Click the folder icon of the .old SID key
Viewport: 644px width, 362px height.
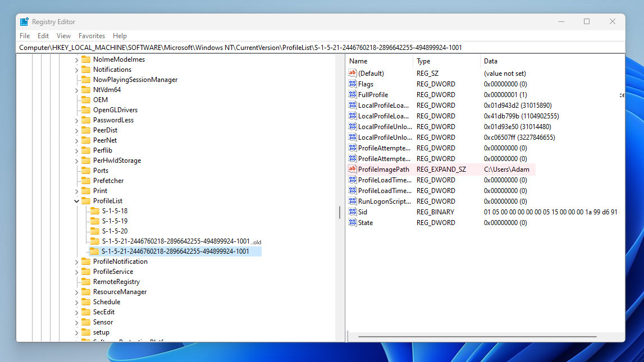point(95,241)
